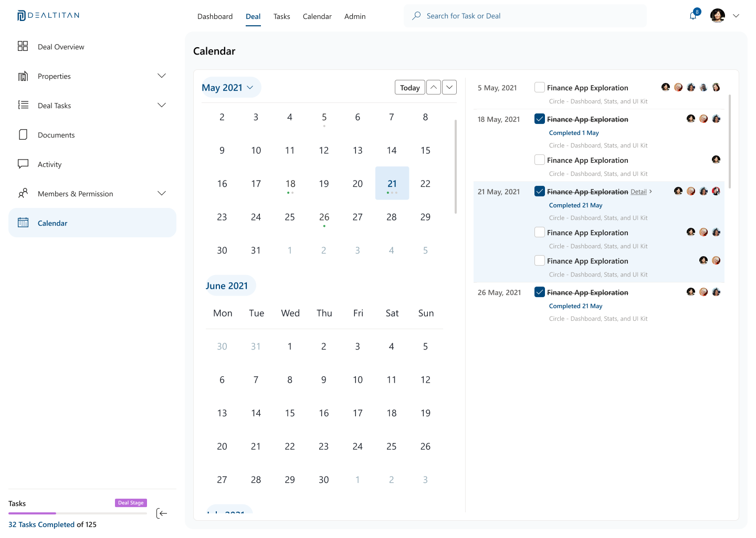Go to previous month with up arrow
The image size is (756, 538).
(433, 87)
